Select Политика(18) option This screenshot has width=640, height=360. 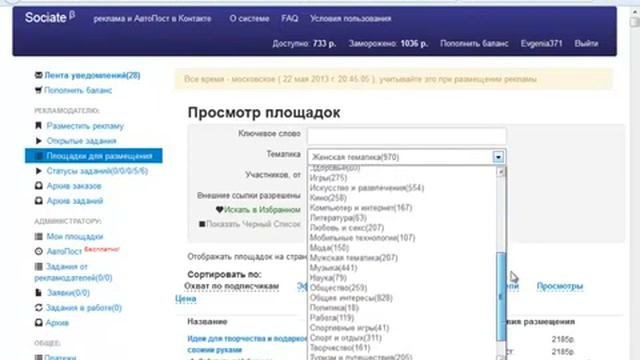(334, 308)
